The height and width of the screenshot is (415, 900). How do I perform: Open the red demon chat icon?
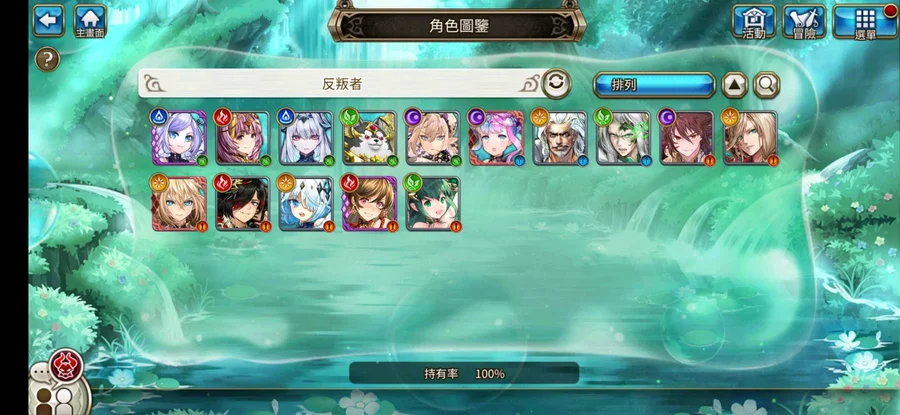click(x=66, y=366)
